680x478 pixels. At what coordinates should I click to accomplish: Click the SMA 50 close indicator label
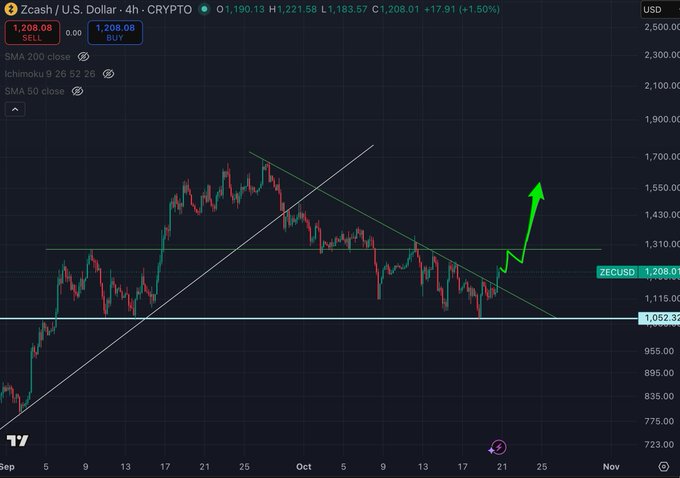click(34, 92)
